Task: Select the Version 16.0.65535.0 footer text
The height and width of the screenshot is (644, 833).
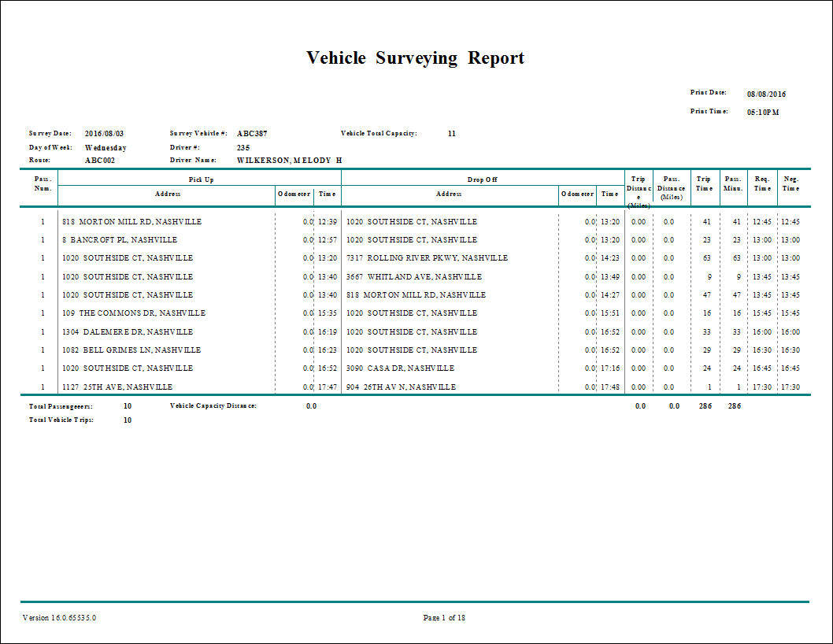Action: pos(57,618)
